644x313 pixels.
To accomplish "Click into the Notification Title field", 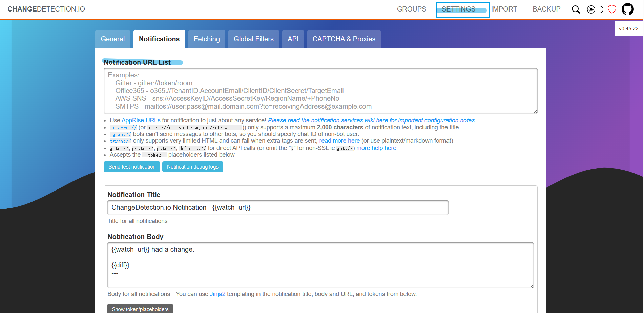I will [x=277, y=207].
